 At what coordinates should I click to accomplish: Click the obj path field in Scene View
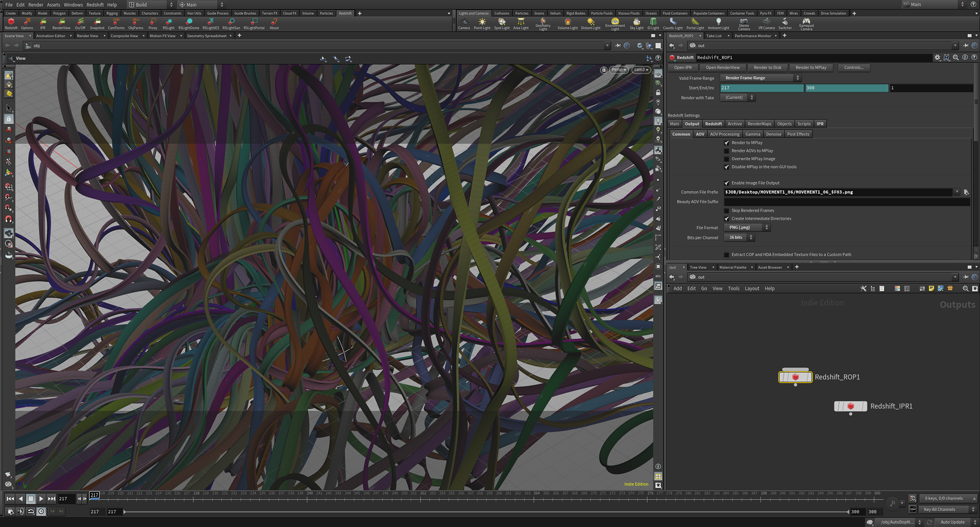pos(317,45)
